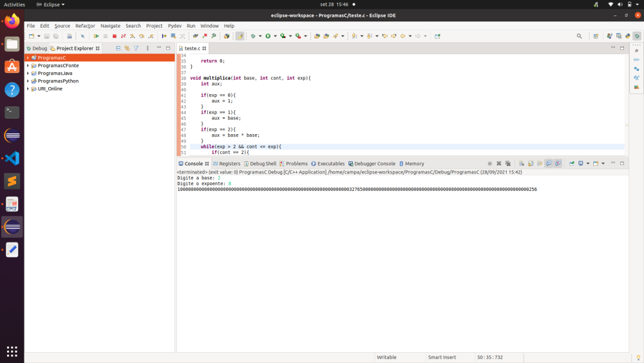Expand the ProgramasJava project tree node
Viewport: 644px width, 363px height.
pos(28,74)
